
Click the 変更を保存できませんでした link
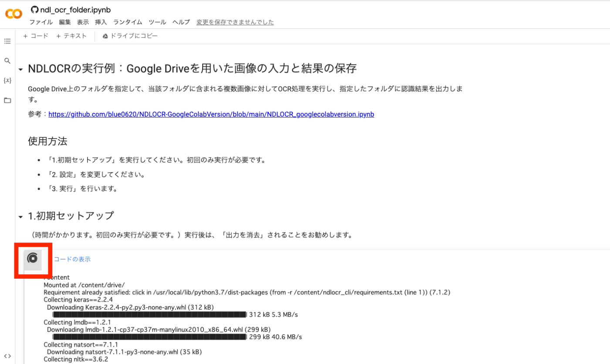[235, 22]
